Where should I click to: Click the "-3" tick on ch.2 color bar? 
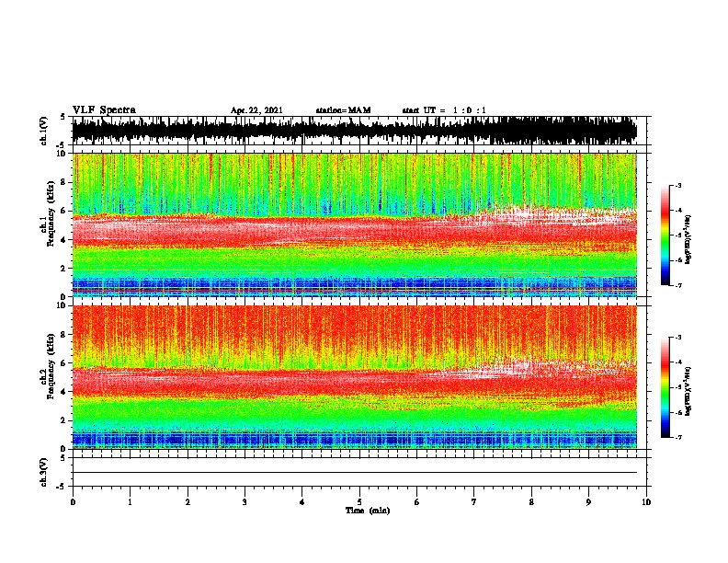pyautogui.click(x=677, y=338)
